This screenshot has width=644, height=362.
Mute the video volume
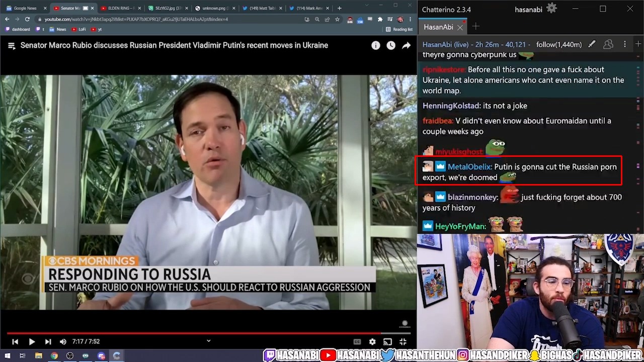coord(63,342)
